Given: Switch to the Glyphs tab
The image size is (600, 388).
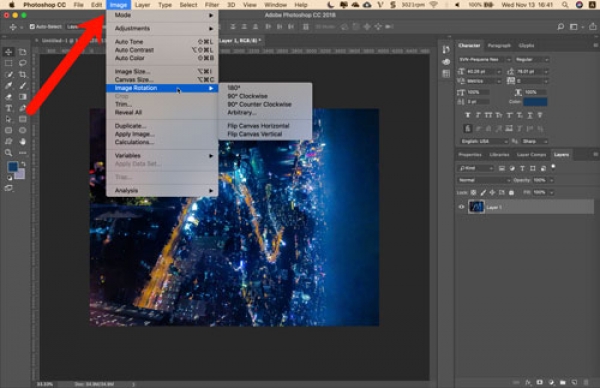Looking at the screenshot, I should (526, 46).
